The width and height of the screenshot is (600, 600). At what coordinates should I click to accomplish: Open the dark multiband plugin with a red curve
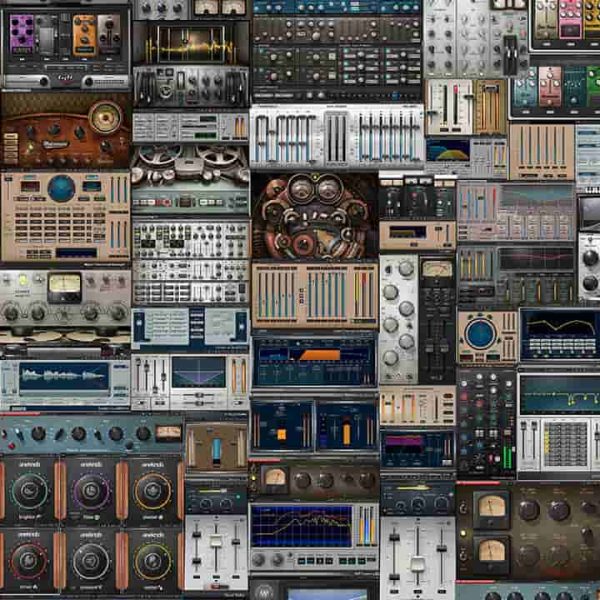tap(516, 274)
